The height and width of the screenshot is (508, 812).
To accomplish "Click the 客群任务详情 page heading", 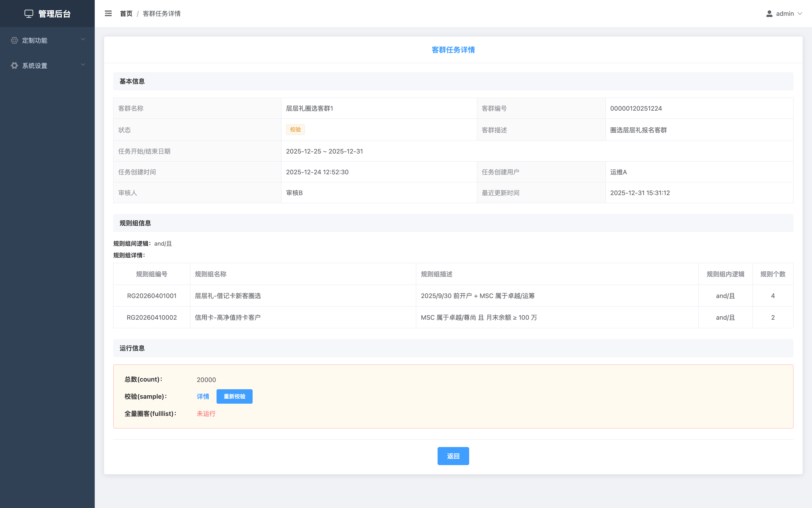I will 453,50.
